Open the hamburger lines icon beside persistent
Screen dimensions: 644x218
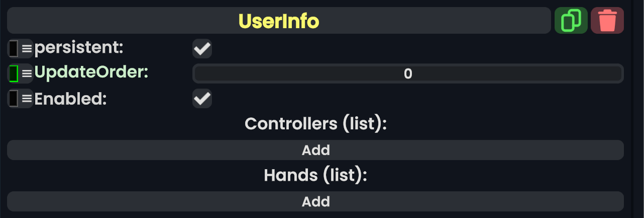27,48
